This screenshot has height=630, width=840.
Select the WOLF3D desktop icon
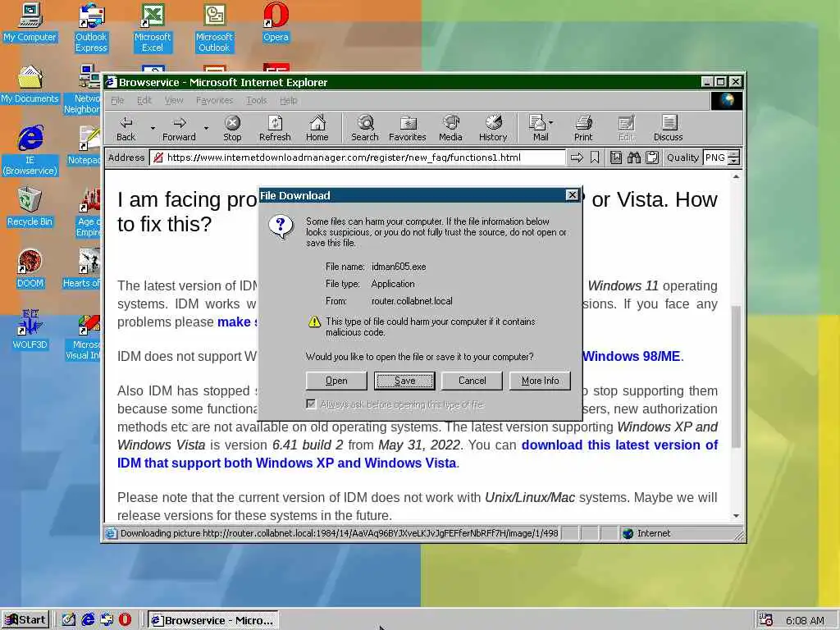30,330
